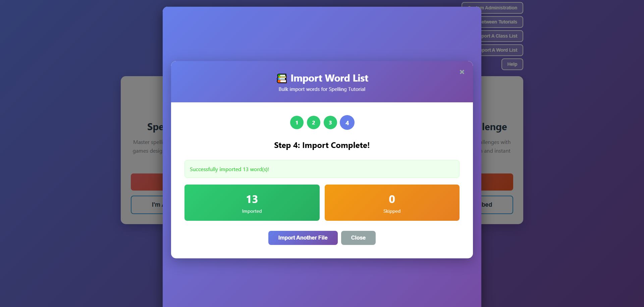The image size is (644, 307).
Task: Click the stacked books icon in header
Action: (x=281, y=78)
